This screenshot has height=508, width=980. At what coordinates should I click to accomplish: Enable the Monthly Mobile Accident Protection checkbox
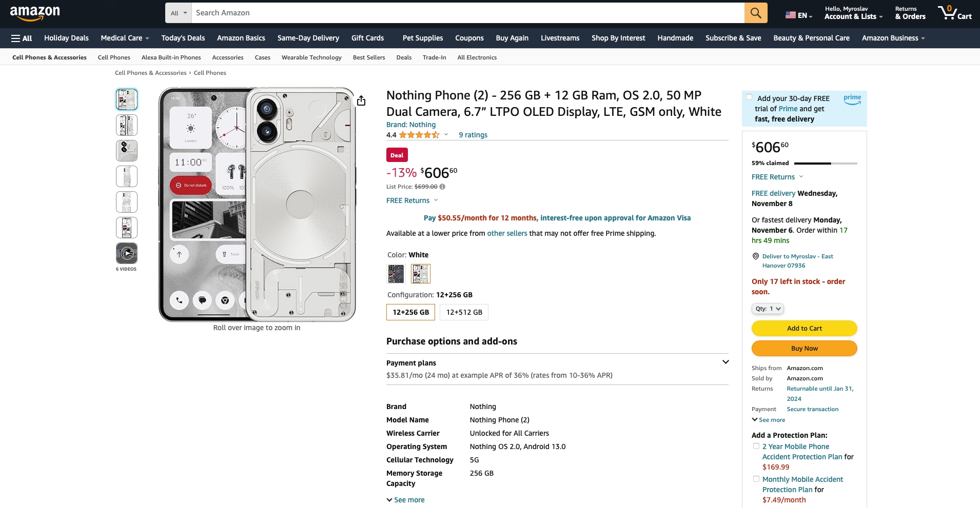tap(756, 479)
